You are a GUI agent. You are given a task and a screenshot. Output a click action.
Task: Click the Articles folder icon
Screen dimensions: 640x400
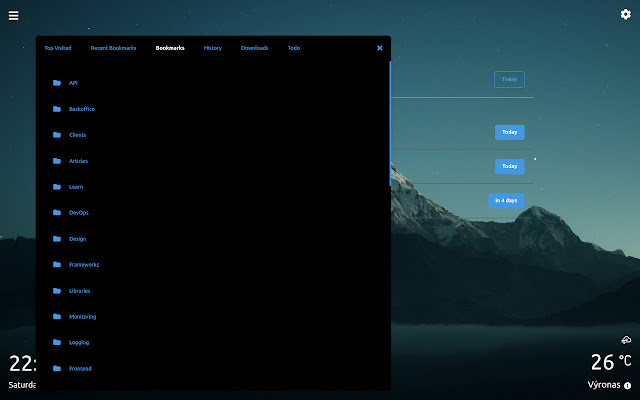click(x=57, y=161)
